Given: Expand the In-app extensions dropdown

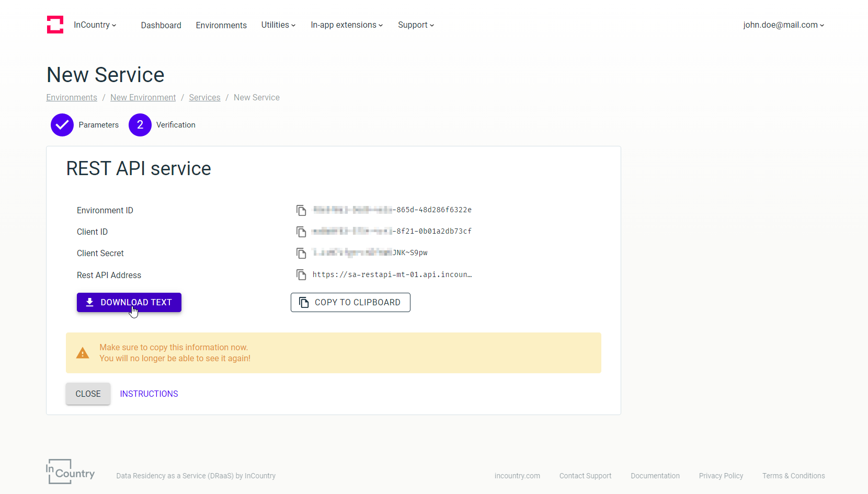Looking at the screenshot, I should pyautogui.click(x=347, y=25).
